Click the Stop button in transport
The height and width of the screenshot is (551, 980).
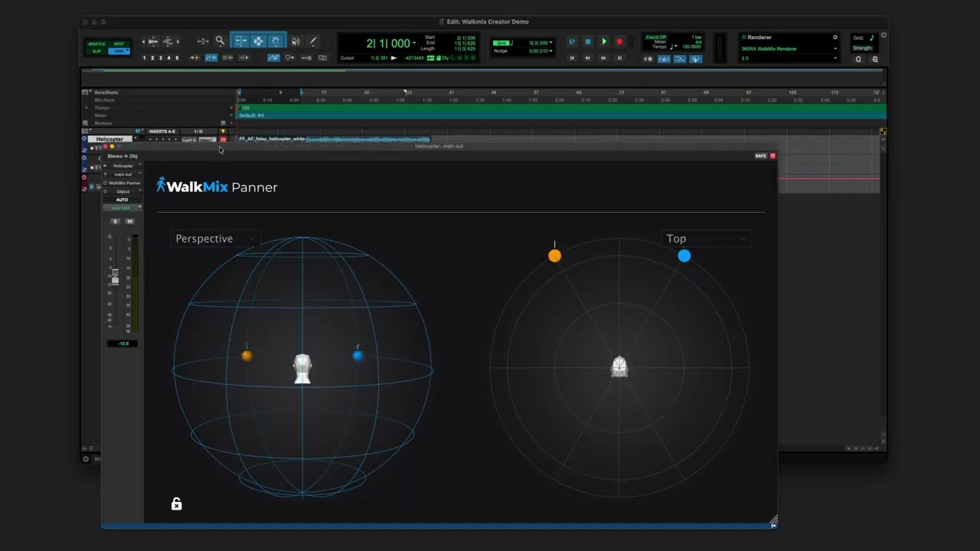click(x=588, y=41)
